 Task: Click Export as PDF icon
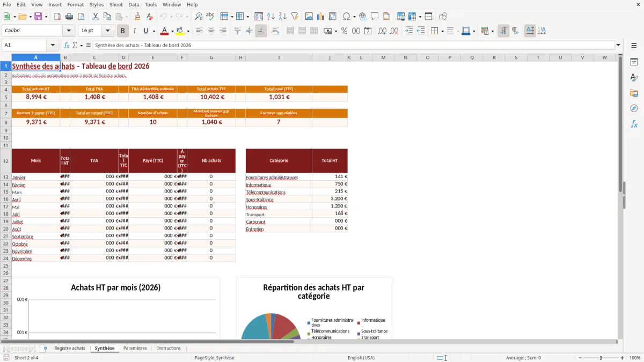[x=57, y=17]
